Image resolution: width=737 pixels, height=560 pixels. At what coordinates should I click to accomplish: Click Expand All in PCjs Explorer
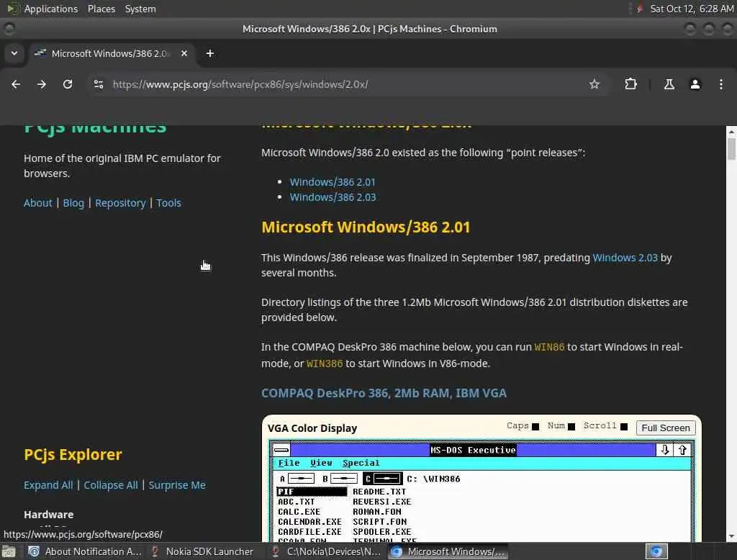coord(48,484)
